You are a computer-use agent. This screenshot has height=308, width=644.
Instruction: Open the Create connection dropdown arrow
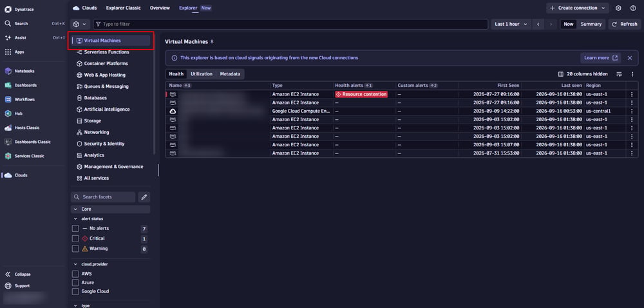pyautogui.click(x=603, y=8)
